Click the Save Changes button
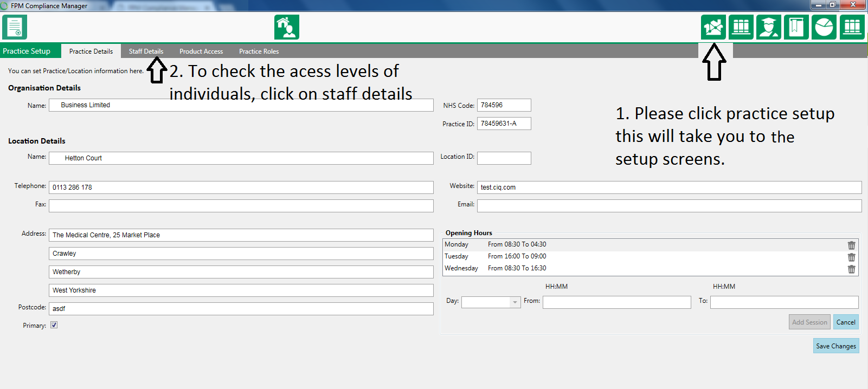Screen dimensions: 868x389 [835, 346]
